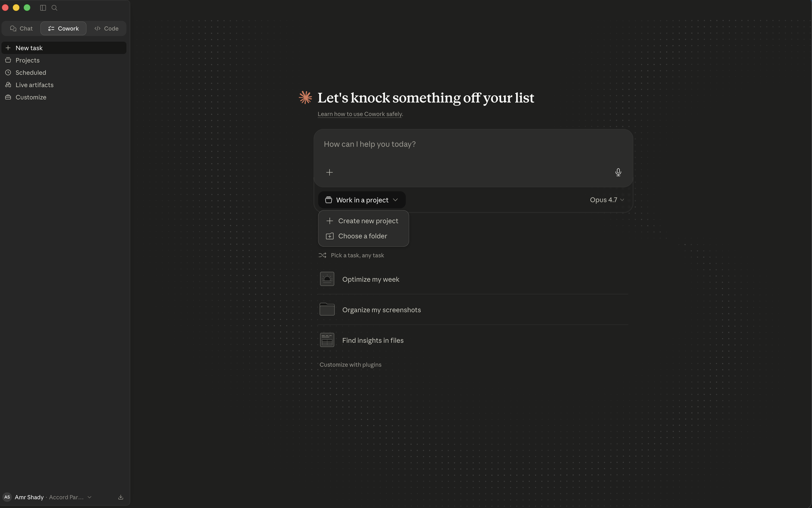Activate the microphone voice input icon
Screen dimensions: 812x508
pos(618,172)
